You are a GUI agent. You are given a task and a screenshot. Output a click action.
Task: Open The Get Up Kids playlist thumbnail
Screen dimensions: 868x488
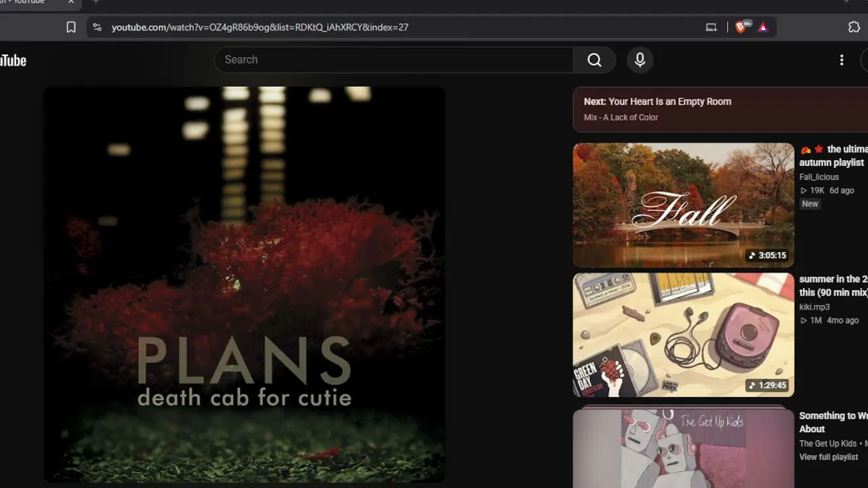(x=684, y=447)
